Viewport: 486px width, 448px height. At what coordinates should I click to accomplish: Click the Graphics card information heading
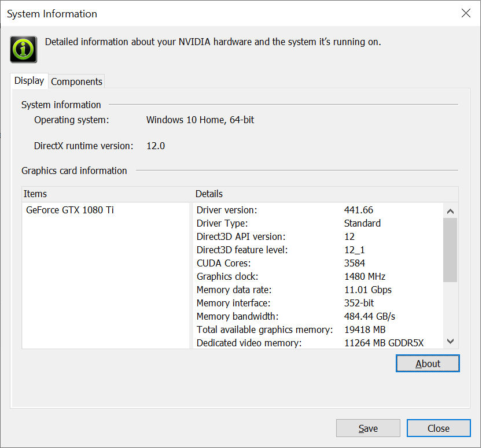point(74,171)
